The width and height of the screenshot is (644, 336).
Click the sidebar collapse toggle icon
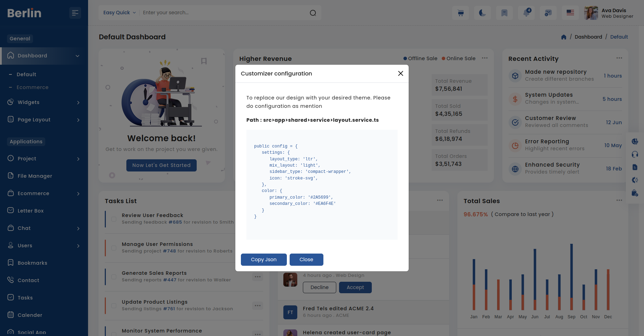(x=75, y=13)
